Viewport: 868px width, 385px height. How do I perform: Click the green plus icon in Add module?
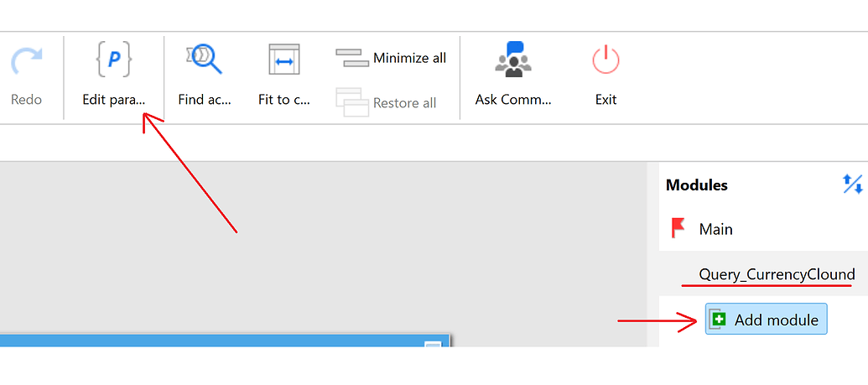pyautogui.click(x=718, y=319)
